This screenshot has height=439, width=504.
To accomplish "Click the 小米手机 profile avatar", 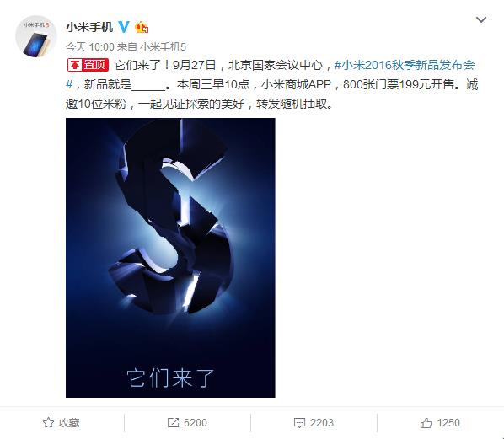I will point(36,36).
